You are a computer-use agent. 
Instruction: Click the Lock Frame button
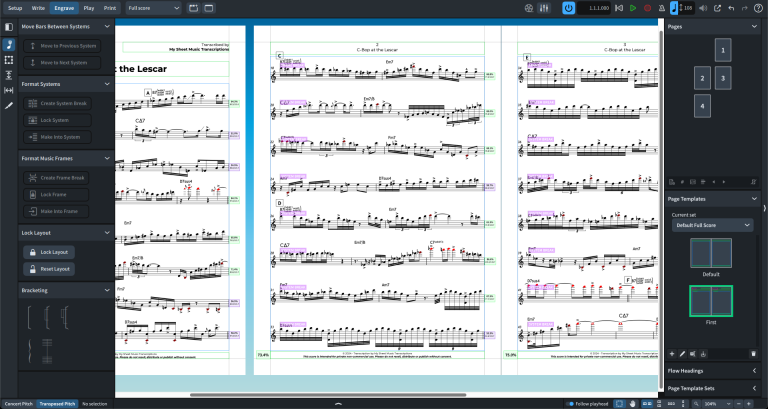[x=56, y=194]
